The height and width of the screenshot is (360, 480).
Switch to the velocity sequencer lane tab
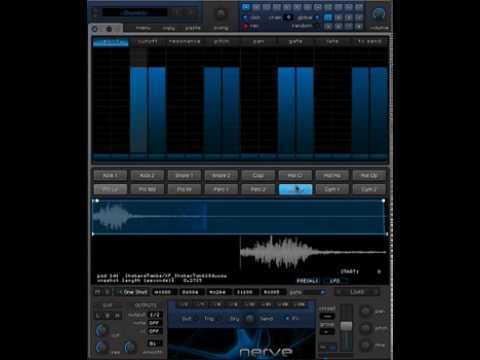(110, 42)
